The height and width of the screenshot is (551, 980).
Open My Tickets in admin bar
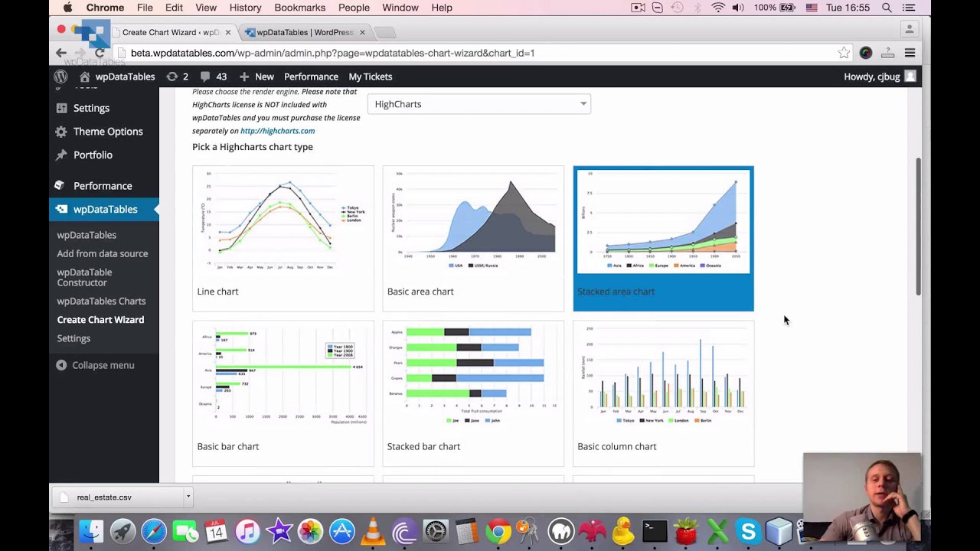(x=371, y=77)
